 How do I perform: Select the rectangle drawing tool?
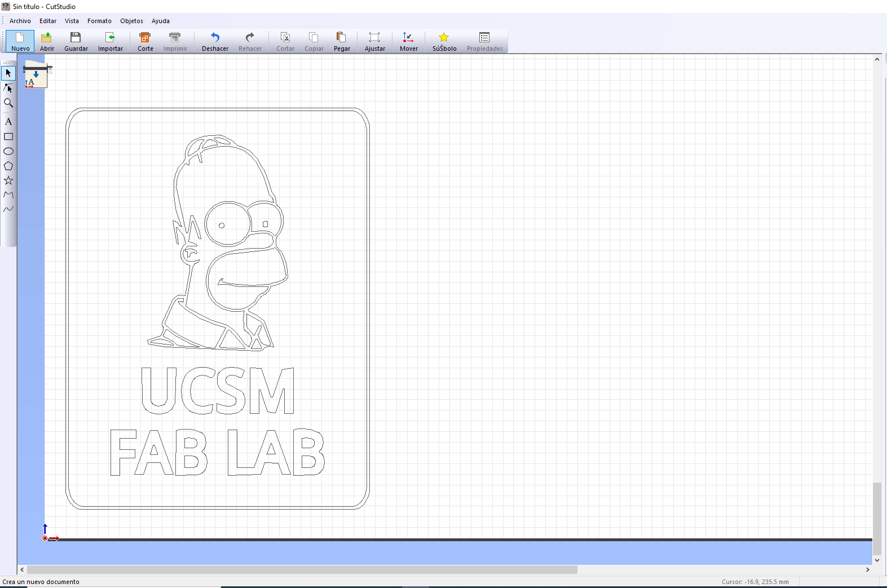point(8,136)
